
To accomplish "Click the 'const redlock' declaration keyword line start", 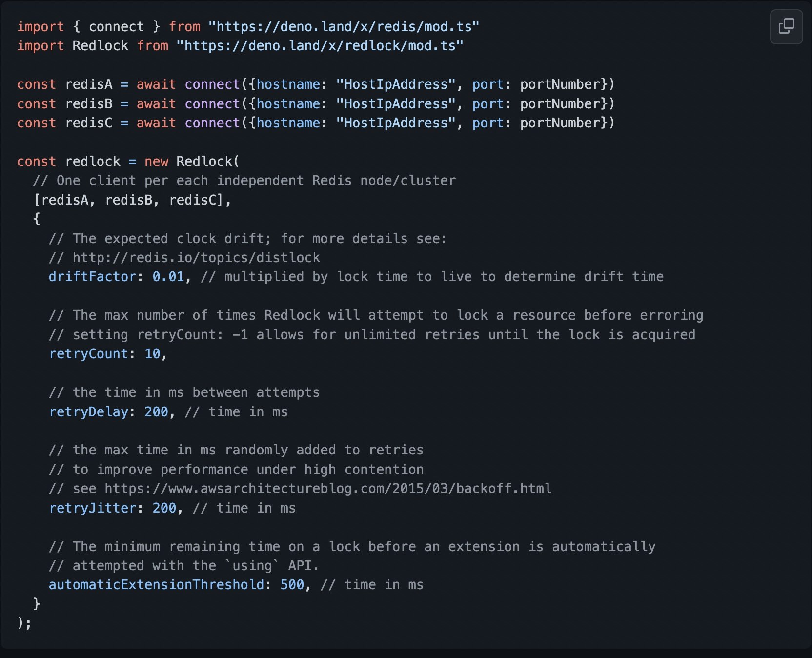I will pyautogui.click(x=37, y=162).
